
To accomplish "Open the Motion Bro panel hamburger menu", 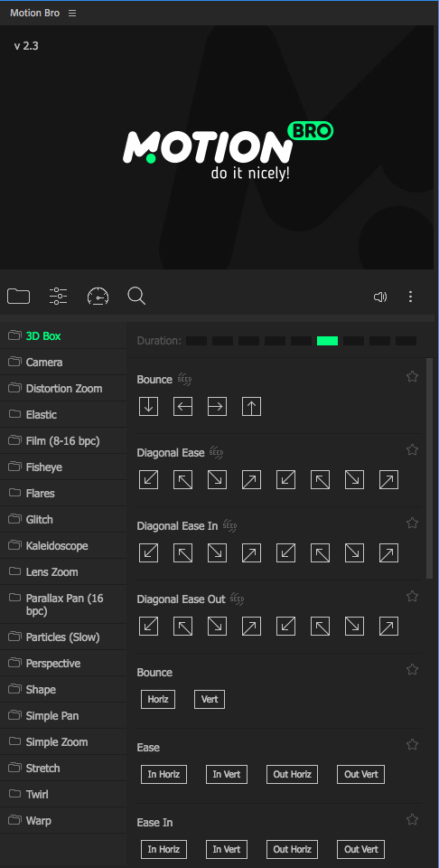I will [x=72, y=13].
